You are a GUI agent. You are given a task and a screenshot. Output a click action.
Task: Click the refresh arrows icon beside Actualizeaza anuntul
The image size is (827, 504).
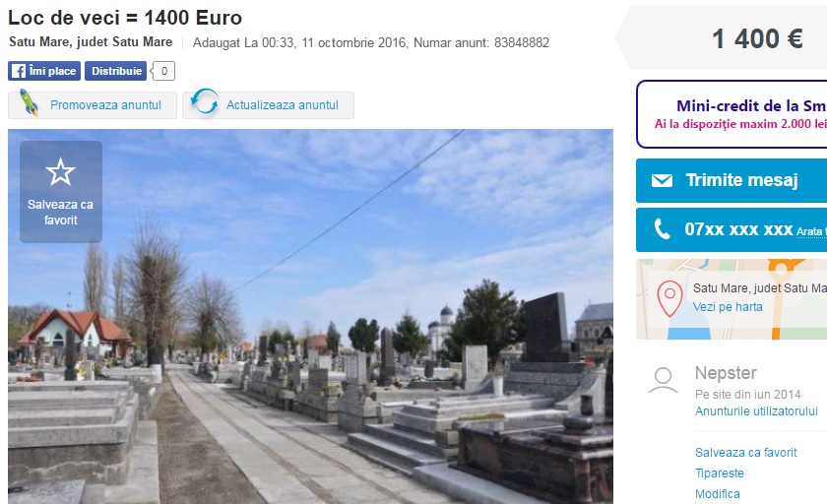205,101
